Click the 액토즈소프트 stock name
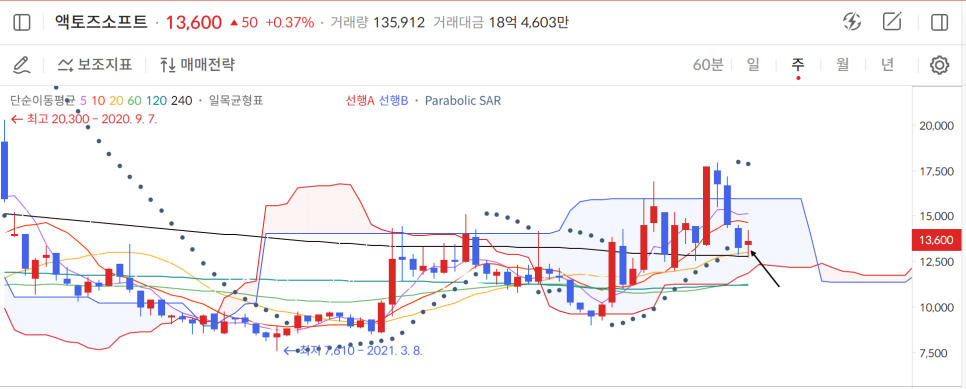The image size is (966, 389). (x=101, y=23)
